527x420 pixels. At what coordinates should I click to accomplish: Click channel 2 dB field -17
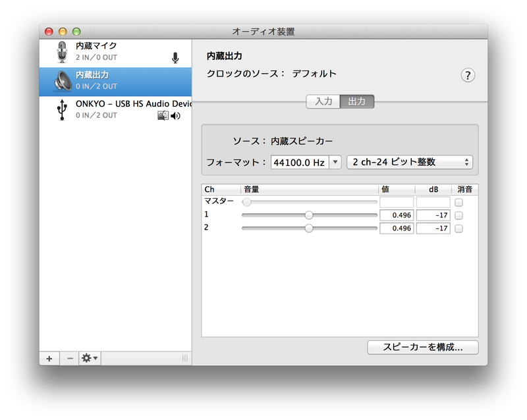pyautogui.click(x=433, y=228)
